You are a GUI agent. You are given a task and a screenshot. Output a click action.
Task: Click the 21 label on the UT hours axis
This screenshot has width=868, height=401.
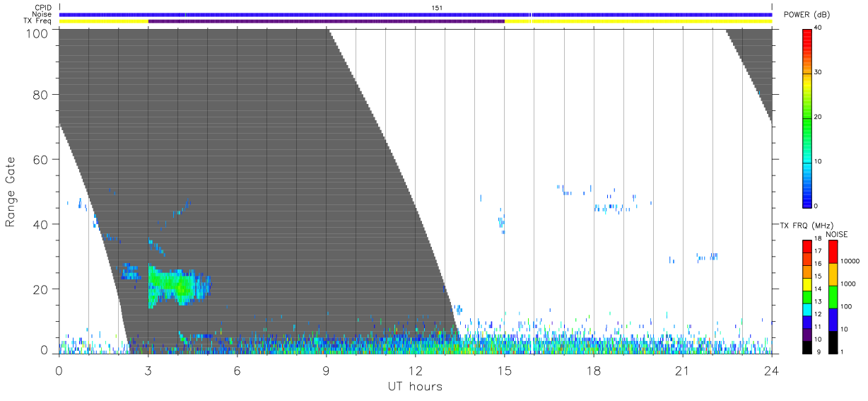[683, 371]
